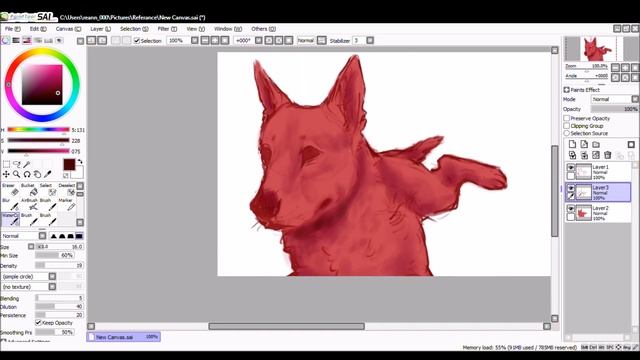
Task: Activate the move layer tool
Action: coord(6,174)
